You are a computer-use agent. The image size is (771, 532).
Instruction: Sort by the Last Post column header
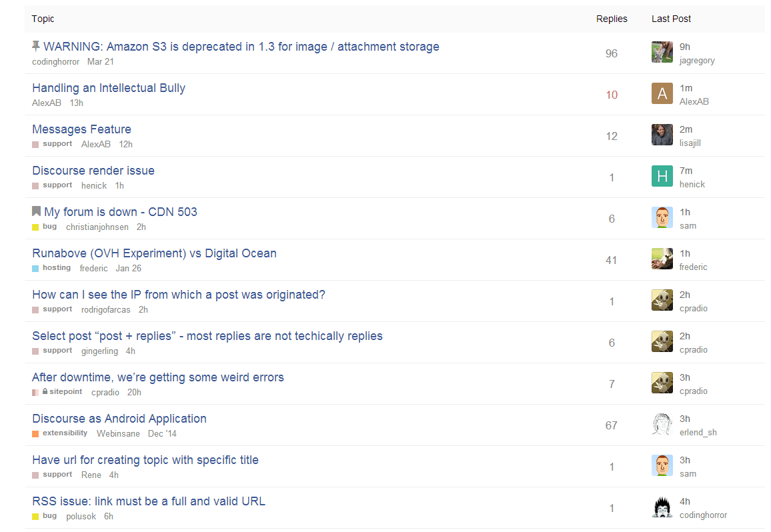point(671,19)
